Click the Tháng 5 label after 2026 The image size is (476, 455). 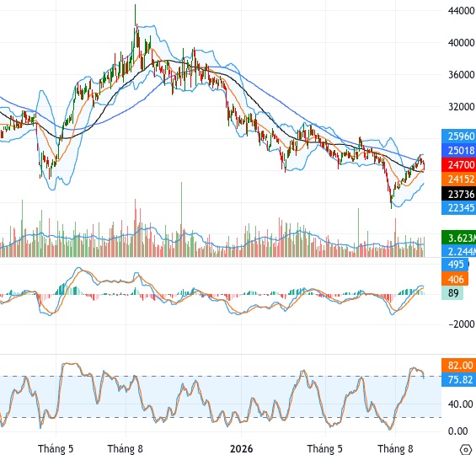pyautogui.click(x=324, y=448)
